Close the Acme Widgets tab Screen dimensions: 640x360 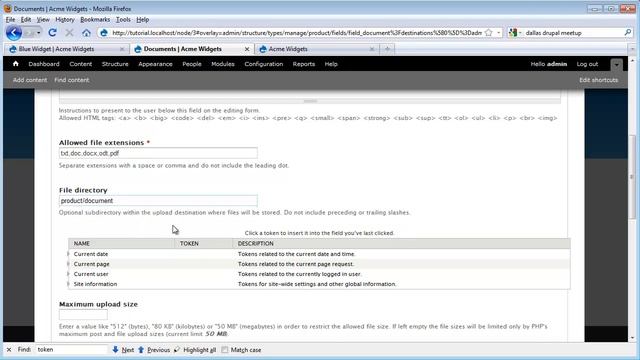372,49
